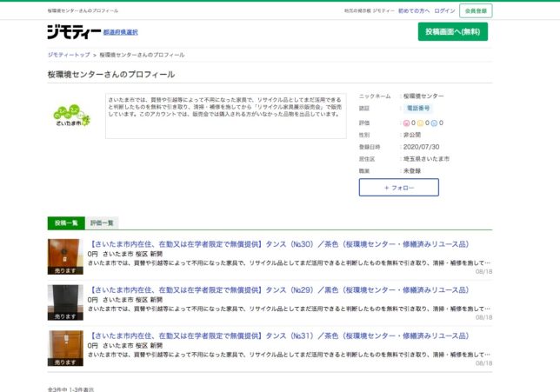The height and width of the screenshot is (392, 560).
Task: Click the ジモティー logo
Action: [x=72, y=32]
